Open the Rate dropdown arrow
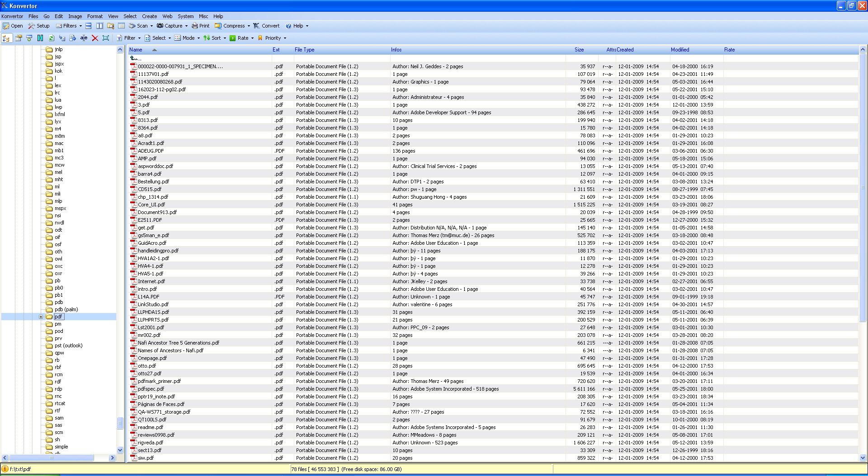The height and width of the screenshot is (476, 868). [252, 38]
